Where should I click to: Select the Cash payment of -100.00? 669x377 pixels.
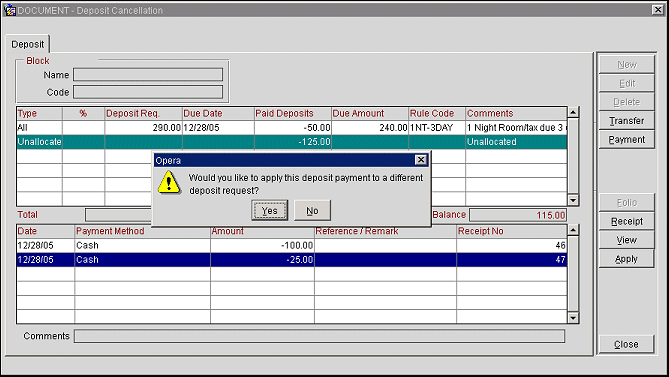click(x=292, y=245)
